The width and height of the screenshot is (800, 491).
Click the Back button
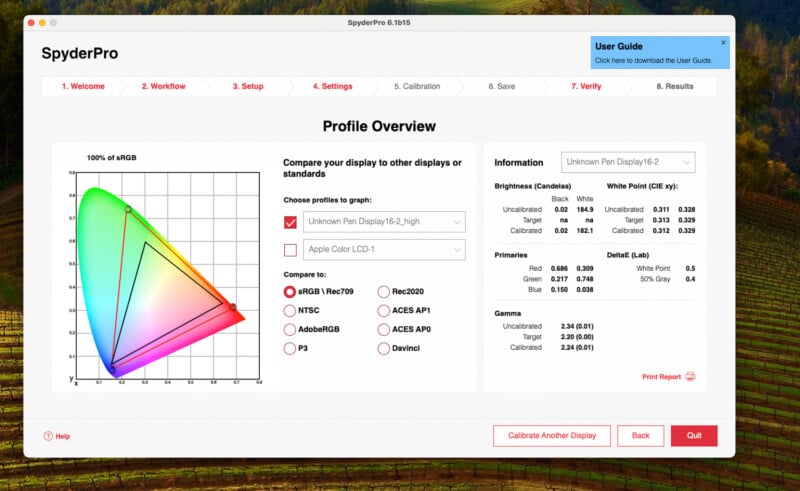[640, 436]
